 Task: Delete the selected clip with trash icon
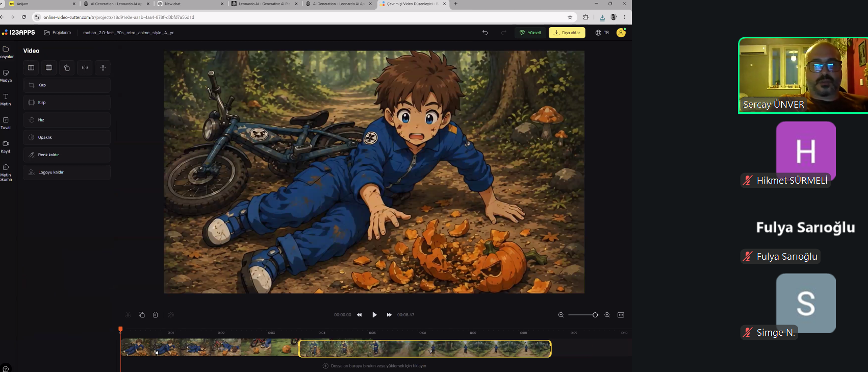tap(156, 315)
